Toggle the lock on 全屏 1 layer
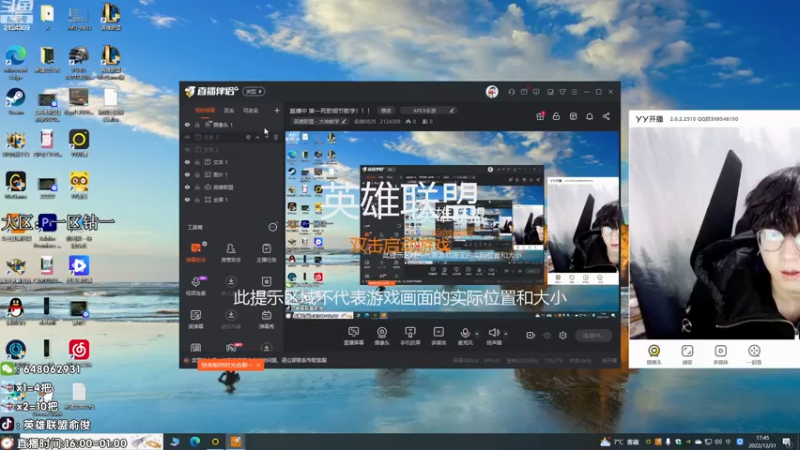 [x=197, y=200]
